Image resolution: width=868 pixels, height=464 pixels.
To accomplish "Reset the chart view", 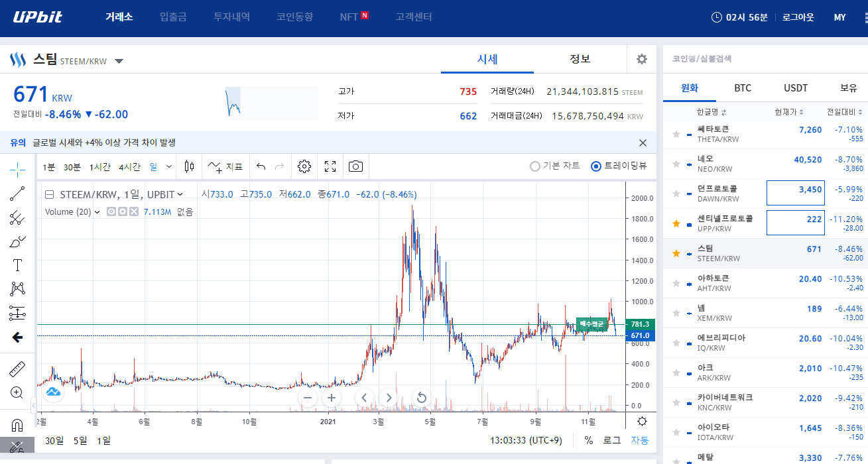I will pos(421,398).
